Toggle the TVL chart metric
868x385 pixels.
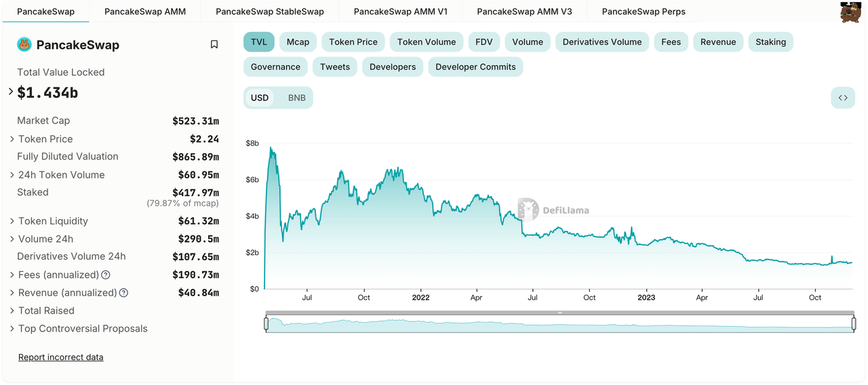point(259,42)
